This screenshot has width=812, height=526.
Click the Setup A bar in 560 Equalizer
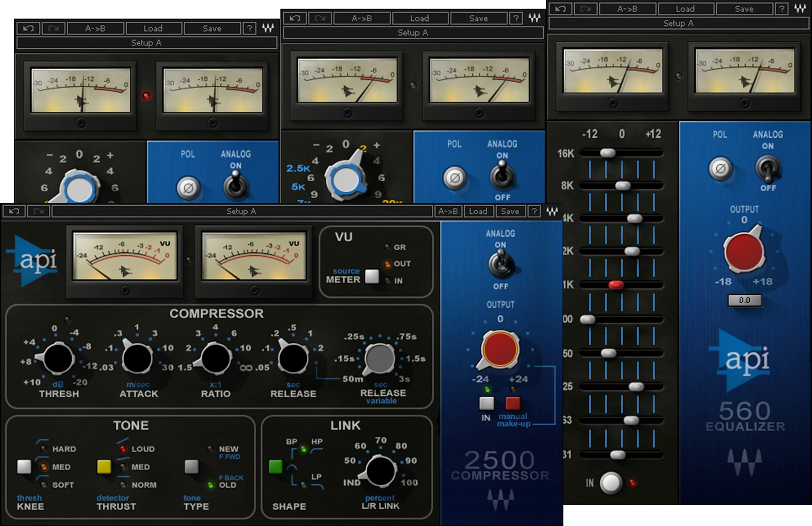pyautogui.click(x=678, y=23)
